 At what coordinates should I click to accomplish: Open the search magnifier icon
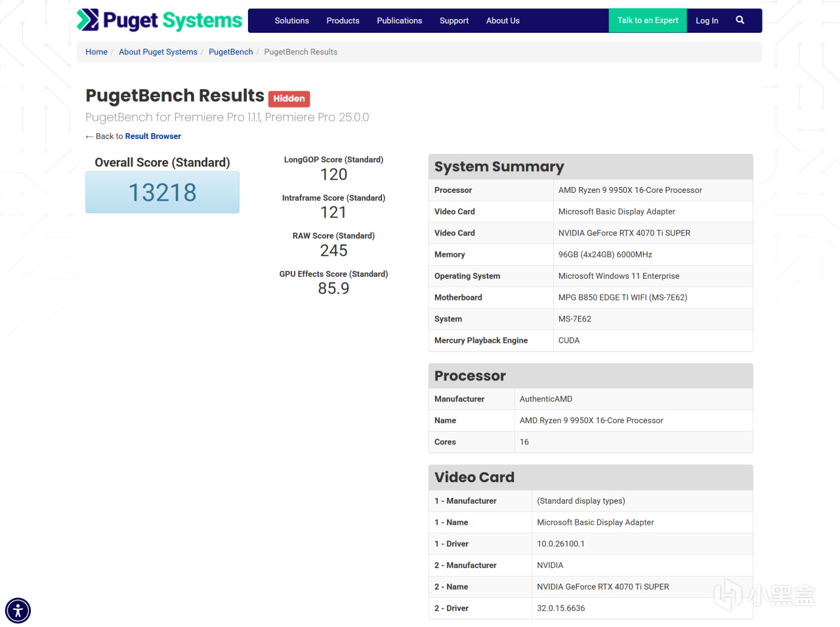click(740, 20)
